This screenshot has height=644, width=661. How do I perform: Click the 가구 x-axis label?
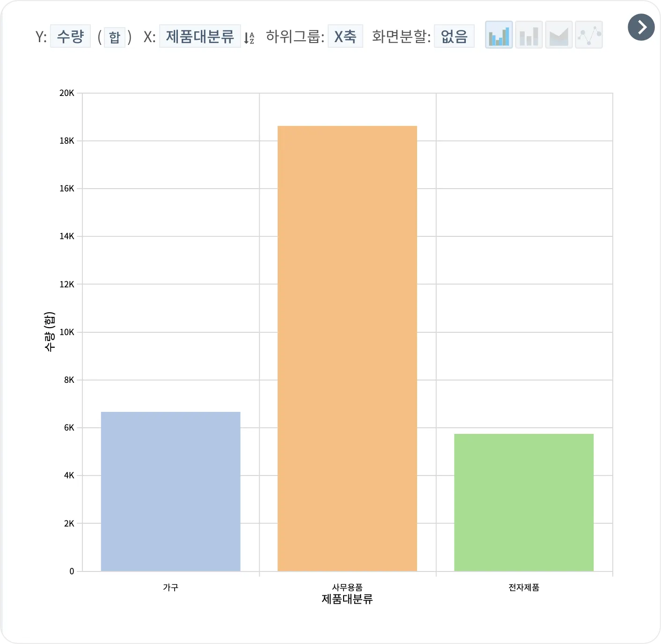(170, 587)
